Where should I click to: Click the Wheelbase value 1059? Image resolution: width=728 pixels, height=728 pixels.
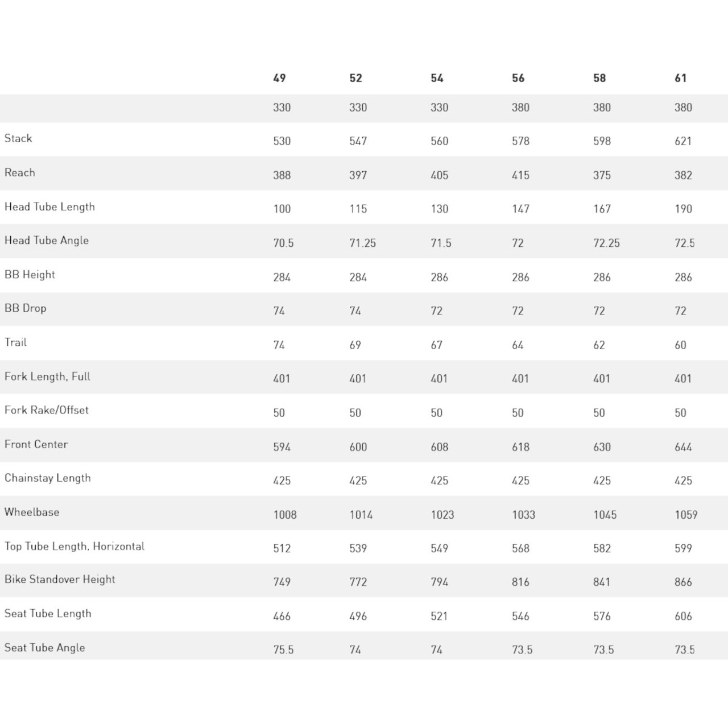pyautogui.click(x=686, y=515)
